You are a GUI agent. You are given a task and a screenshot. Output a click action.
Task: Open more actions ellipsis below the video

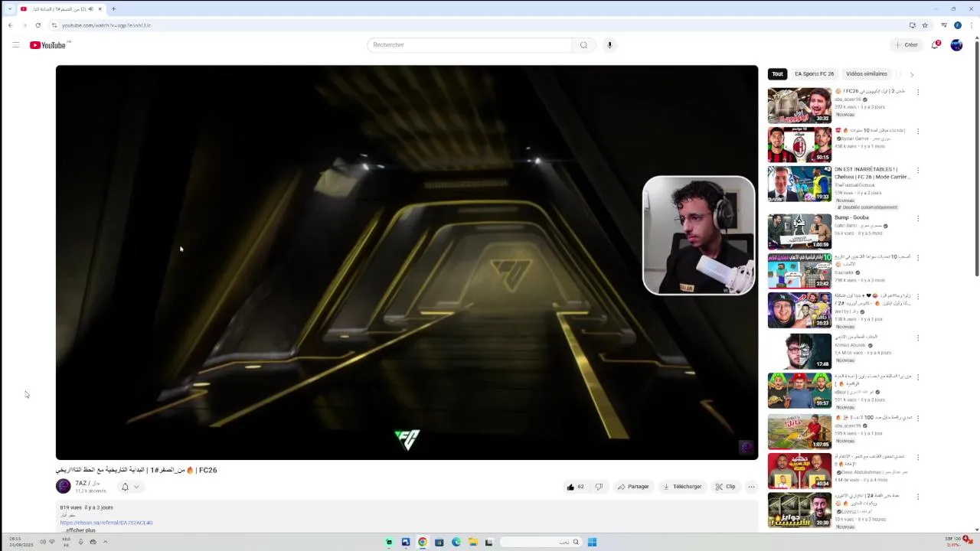tap(751, 487)
